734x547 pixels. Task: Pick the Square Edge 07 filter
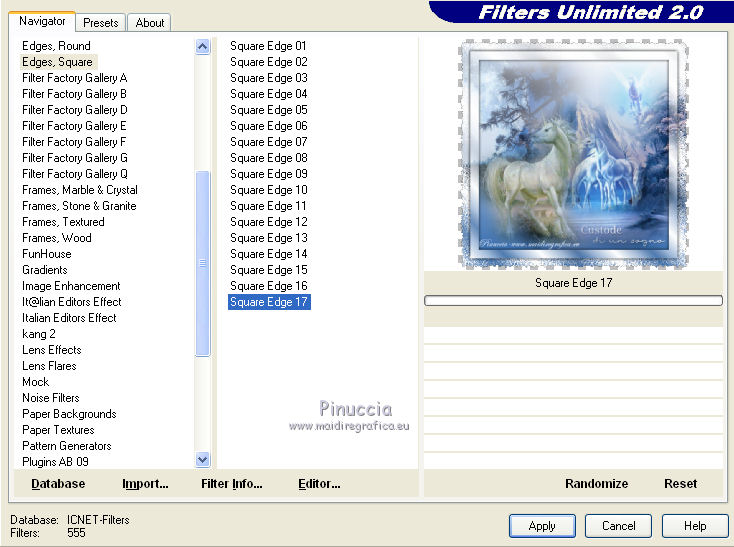click(269, 141)
